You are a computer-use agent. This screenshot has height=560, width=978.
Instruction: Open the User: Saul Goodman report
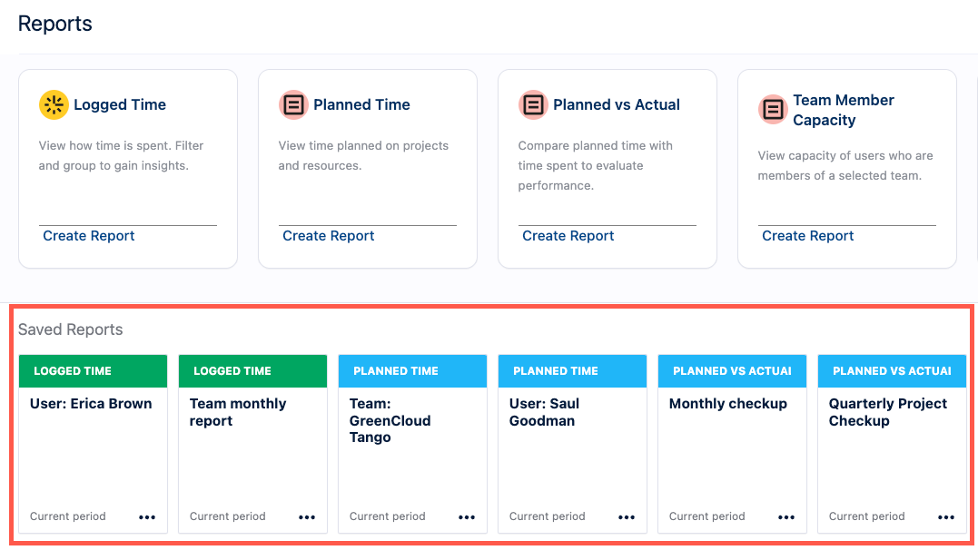[x=544, y=412]
